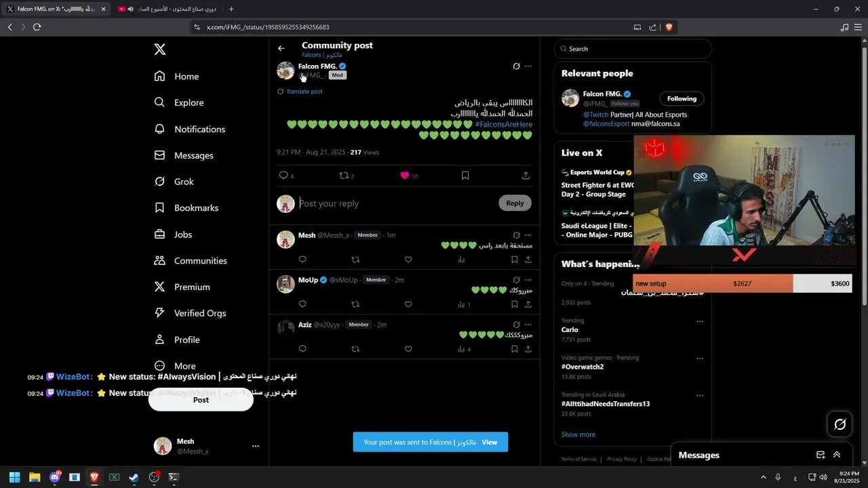Viewport: 868px width, 488px height.
Task: Open the Windows Start menu
Action: (14, 477)
